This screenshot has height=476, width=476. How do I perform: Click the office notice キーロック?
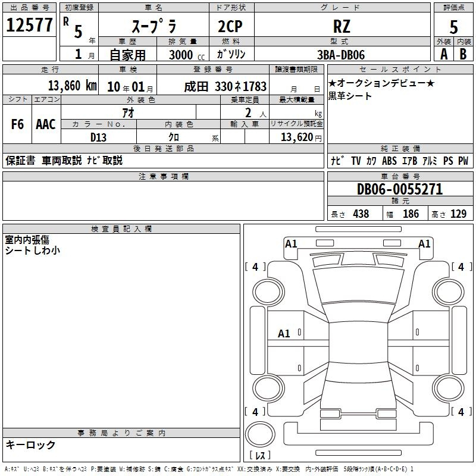pos(30,445)
